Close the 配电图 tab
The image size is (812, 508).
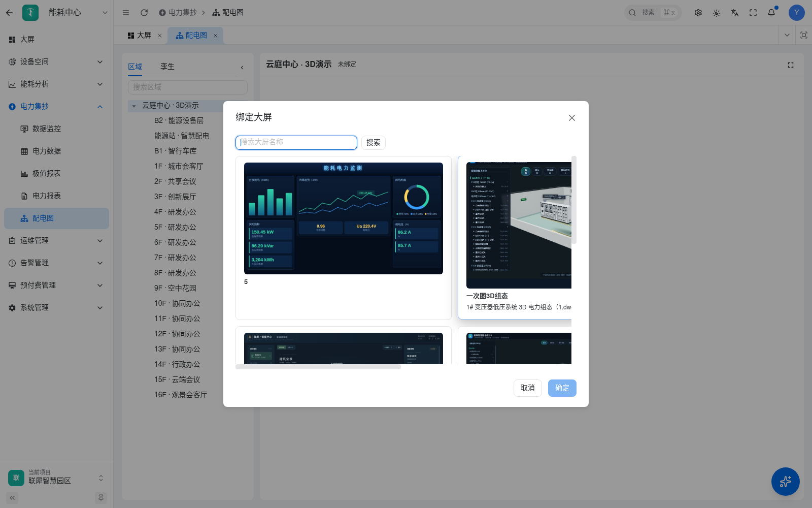(216, 36)
